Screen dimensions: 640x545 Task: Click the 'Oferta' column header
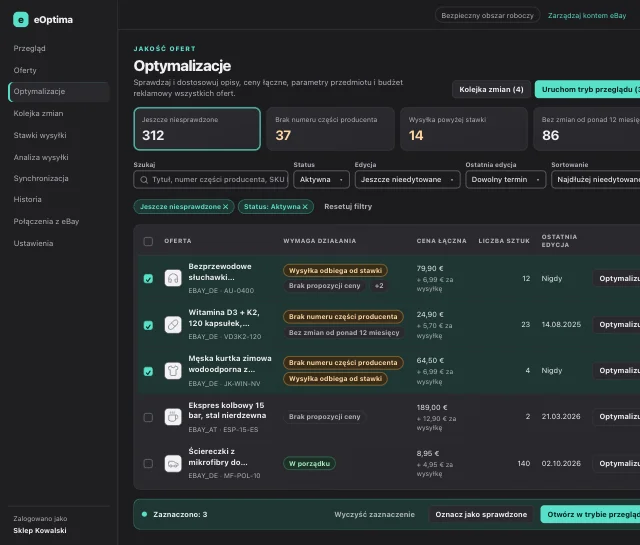pos(178,241)
